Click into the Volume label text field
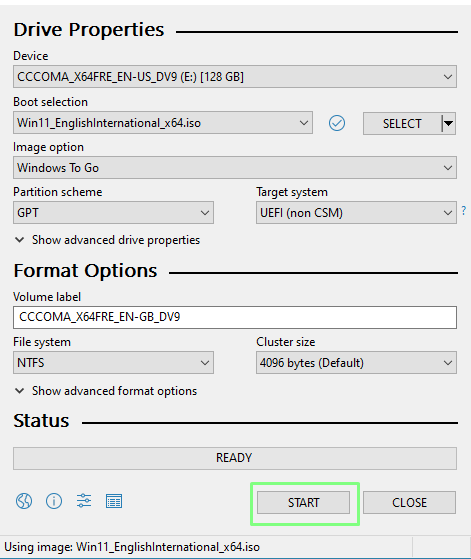Image resolution: width=471 pixels, height=559 pixels. [x=235, y=317]
